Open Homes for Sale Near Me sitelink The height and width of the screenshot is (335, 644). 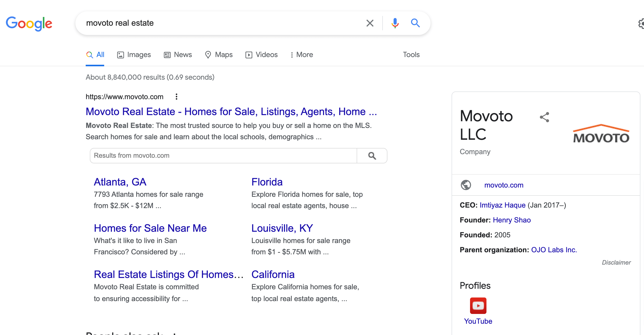point(150,228)
